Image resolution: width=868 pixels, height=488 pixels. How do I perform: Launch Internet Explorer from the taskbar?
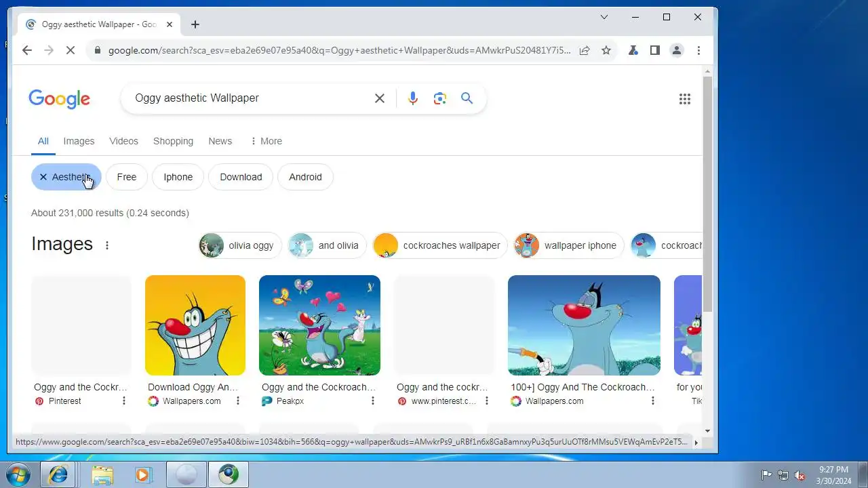point(59,475)
